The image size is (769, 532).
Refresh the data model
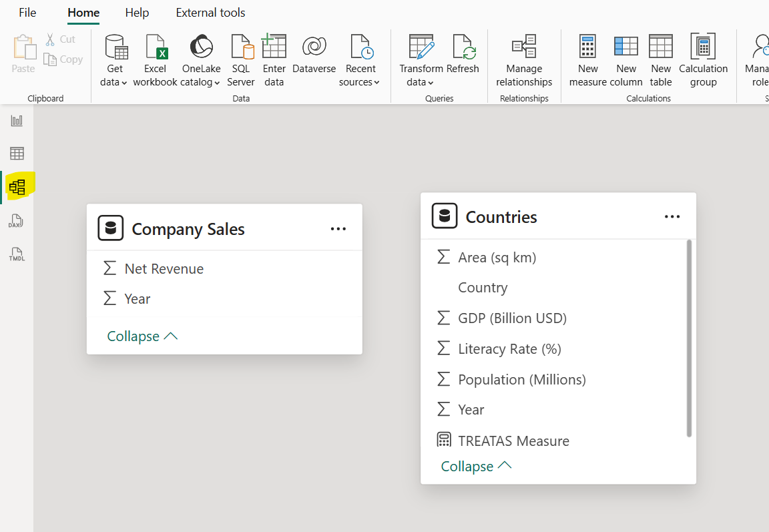click(x=464, y=60)
